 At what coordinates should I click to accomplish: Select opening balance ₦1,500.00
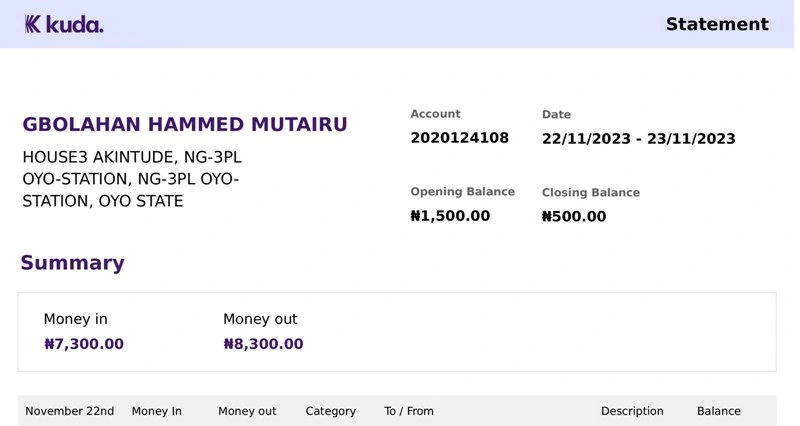pyautogui.click(x=450, y=216)
